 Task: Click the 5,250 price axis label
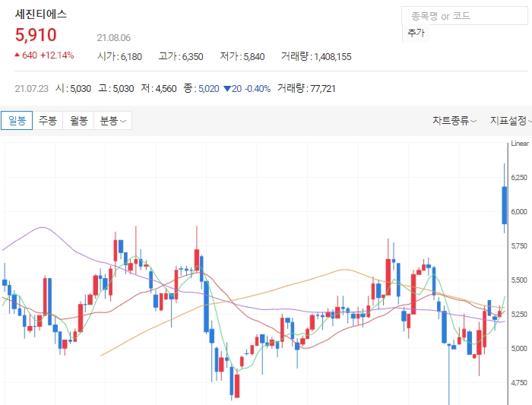pyautogui.click(x=519, y=315)
